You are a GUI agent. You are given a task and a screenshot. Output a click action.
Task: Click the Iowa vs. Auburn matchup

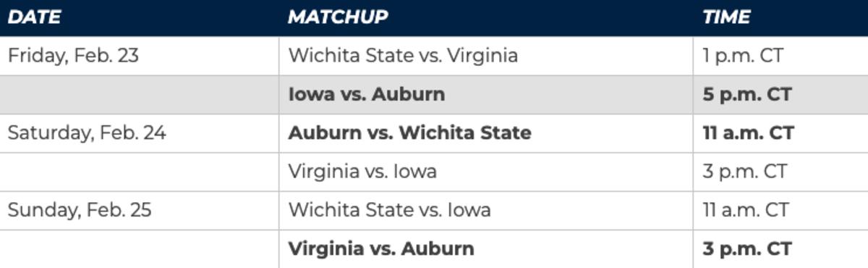[x=367, y=95]
